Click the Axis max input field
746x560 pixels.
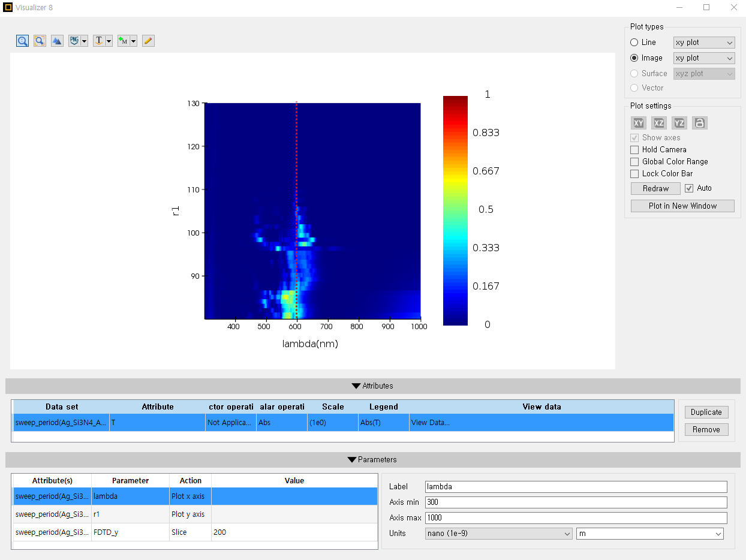pyautogui.click(x=576, y=517)
